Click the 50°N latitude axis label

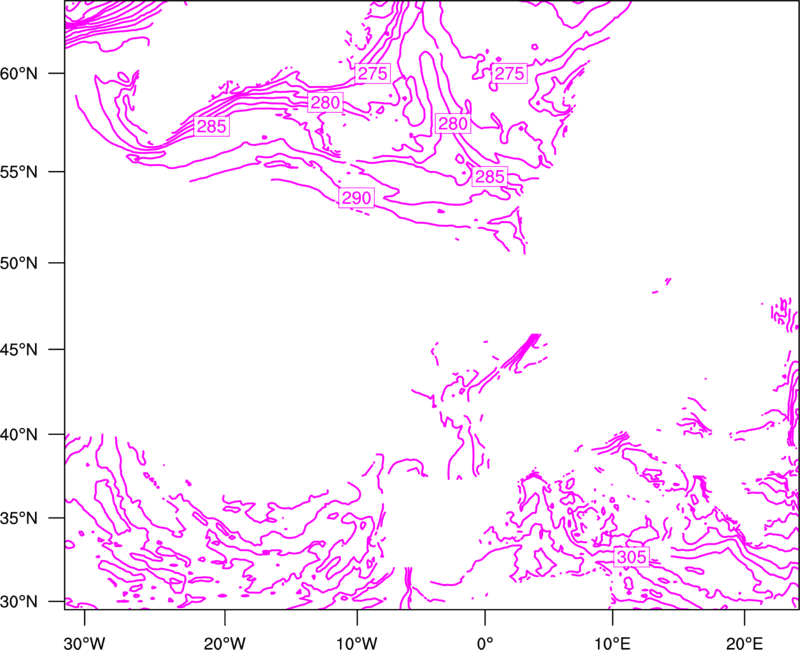tap(19, 263)
